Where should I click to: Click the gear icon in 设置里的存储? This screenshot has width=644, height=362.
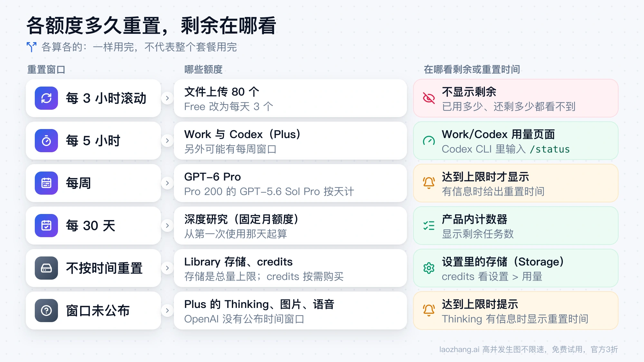(429, 268)
